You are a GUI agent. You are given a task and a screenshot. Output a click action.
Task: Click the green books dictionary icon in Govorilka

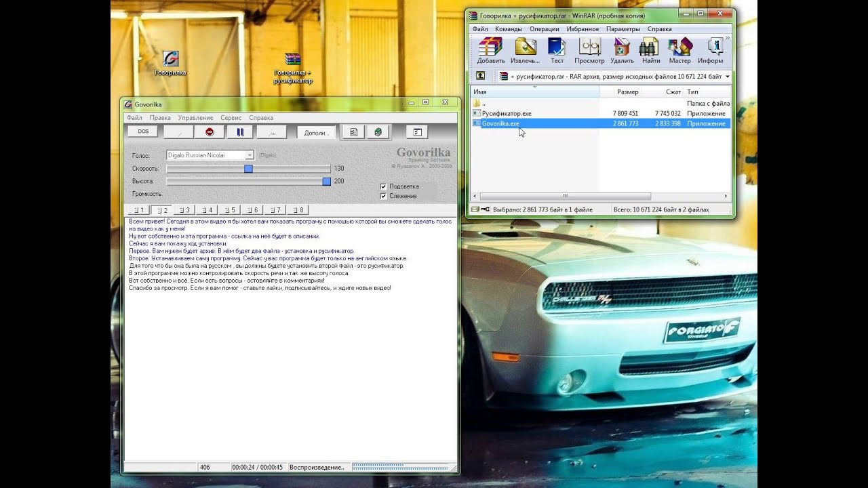378,132
